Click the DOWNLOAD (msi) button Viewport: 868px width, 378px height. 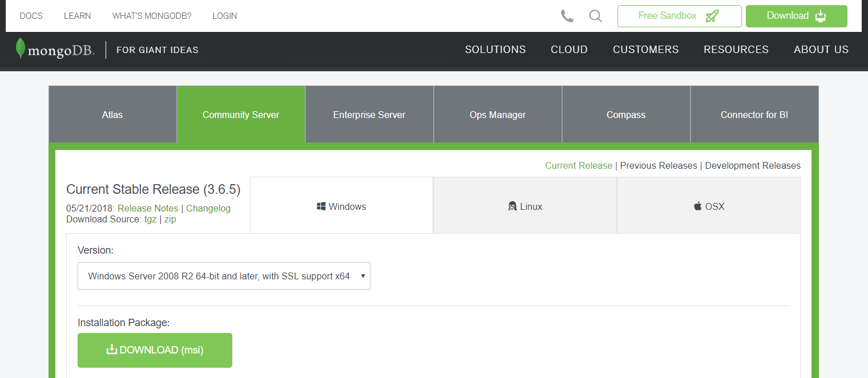[x=155, y=350]
